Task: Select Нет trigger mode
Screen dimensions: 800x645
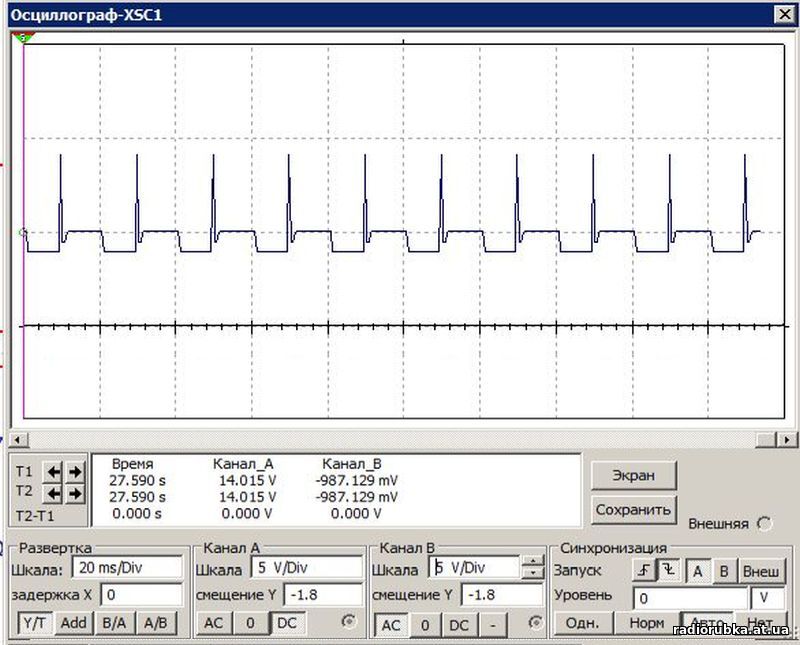Action: 760,624
